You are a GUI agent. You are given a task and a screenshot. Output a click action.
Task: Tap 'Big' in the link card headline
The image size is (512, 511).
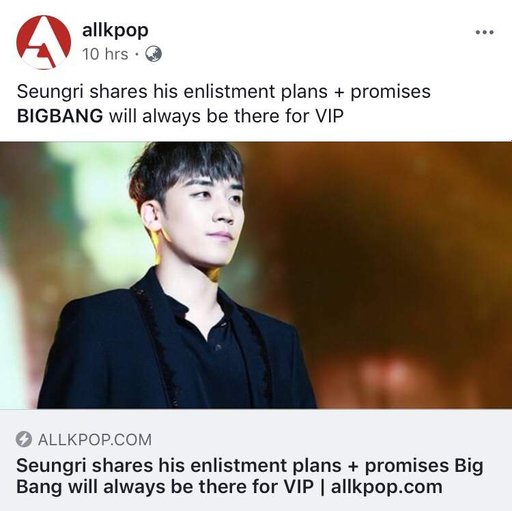point(469,466)
